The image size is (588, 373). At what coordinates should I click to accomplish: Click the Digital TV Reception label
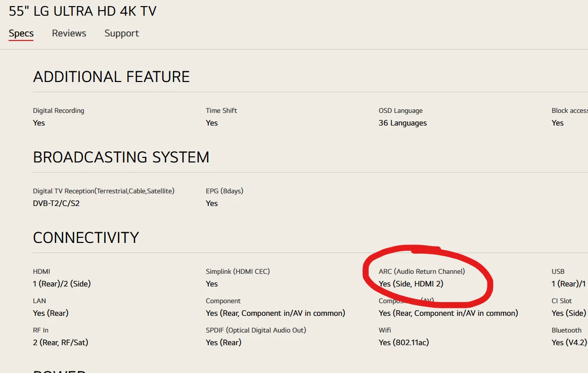point(104,191)
